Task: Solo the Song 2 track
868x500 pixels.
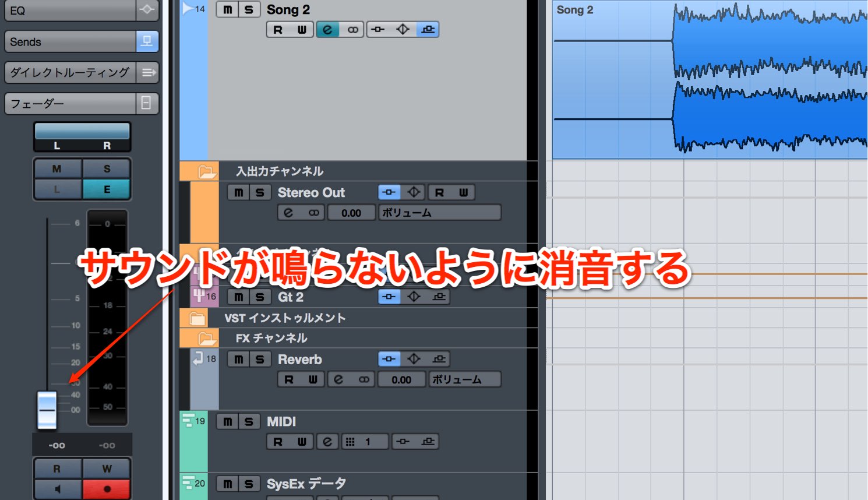Action: coord(249,9)
